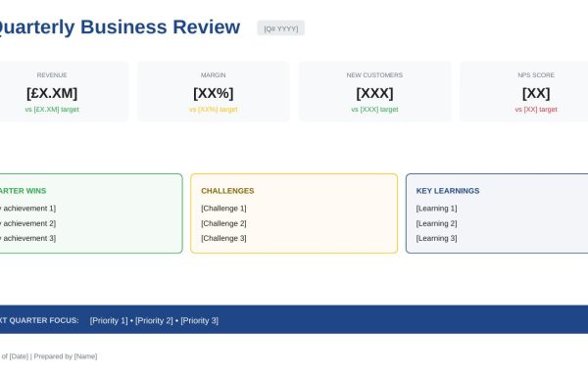Select the [XX] NPS score value

pos(536,93)
